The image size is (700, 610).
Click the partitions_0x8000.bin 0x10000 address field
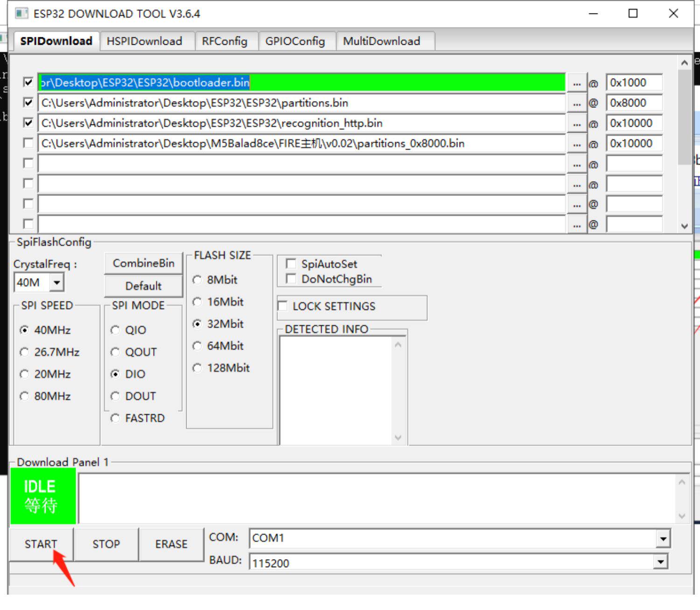(635, 144)
